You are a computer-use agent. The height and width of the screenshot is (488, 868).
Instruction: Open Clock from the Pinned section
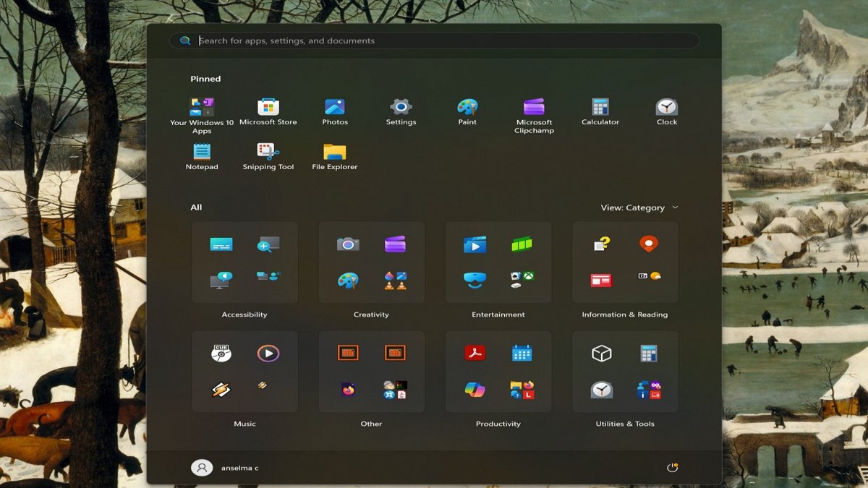click(x=667, y=112)
